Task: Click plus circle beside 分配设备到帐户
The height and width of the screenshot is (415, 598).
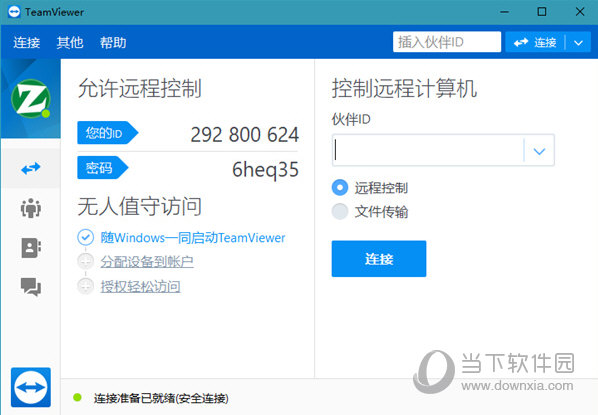Action: (x=85, y=261)
